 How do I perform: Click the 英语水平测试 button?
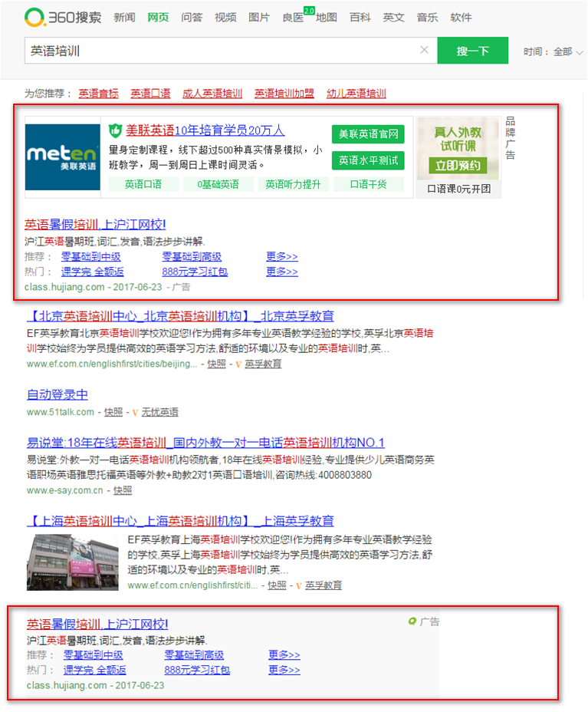368,160
